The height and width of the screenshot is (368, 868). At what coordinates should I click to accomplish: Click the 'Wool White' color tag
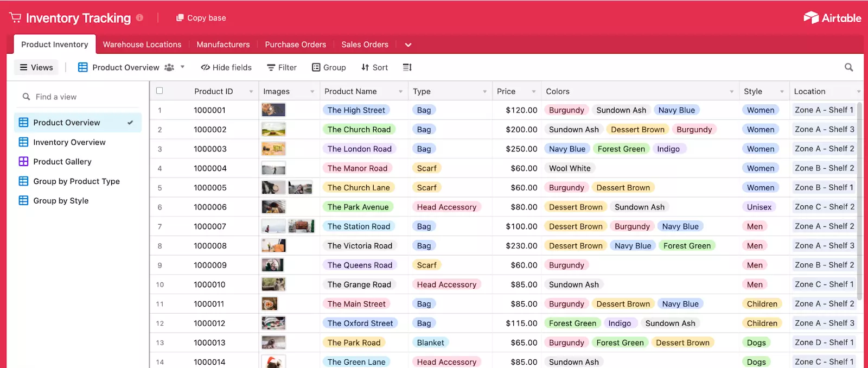pos(570,168)
